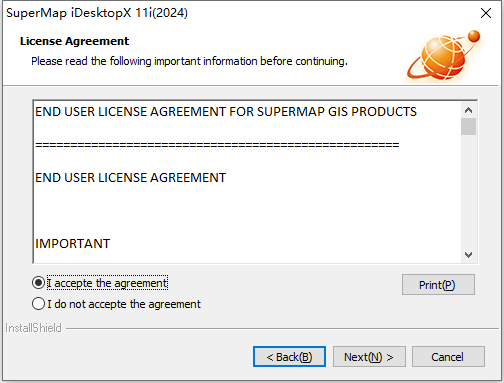Close the installer window with X
Image resolution: width=504 pixels, height=383 pixels.
click(486, 13)
